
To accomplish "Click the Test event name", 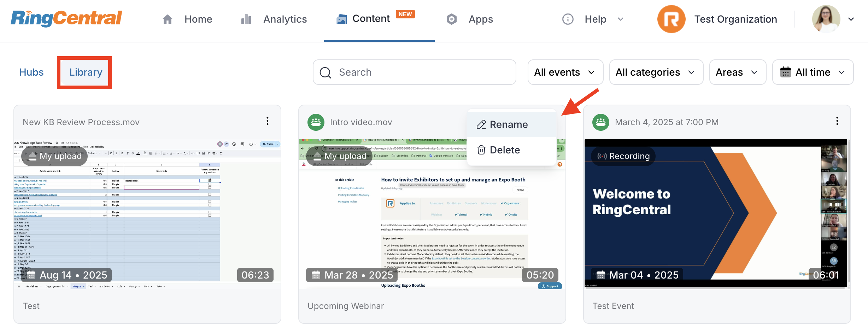I will pos(31,306).
